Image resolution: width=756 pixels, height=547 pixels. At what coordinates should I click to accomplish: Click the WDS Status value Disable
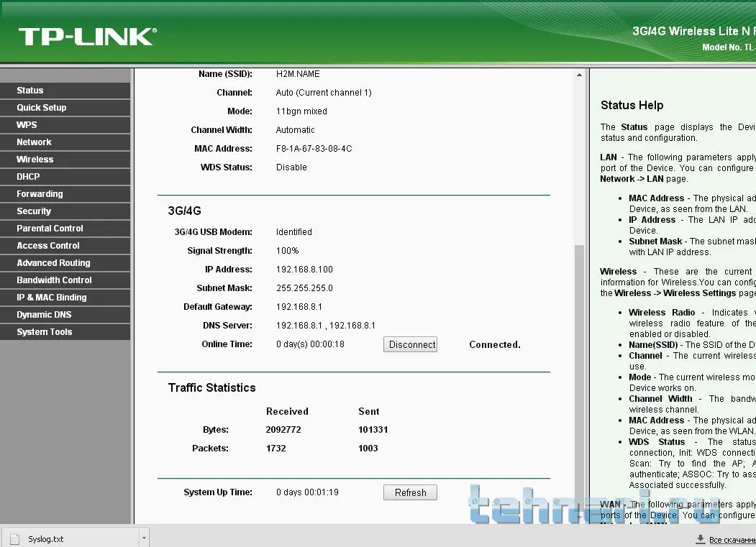point(291,167)
